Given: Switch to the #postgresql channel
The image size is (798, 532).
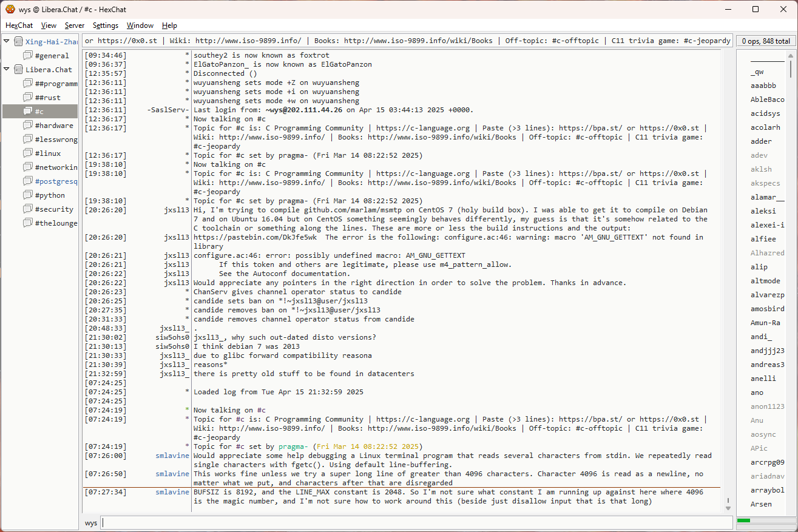Looking at the screenshot, I should pos(56,181).
